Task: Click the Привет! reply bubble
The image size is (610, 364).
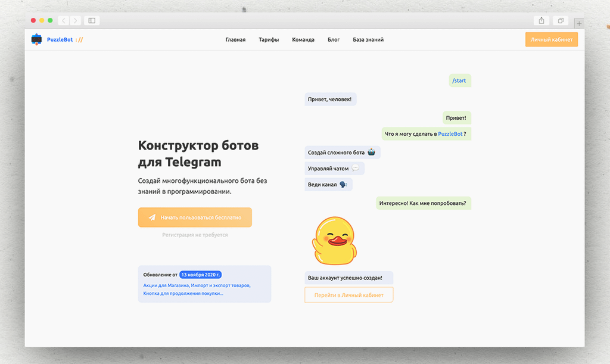Action: click(x=457, y=118)
